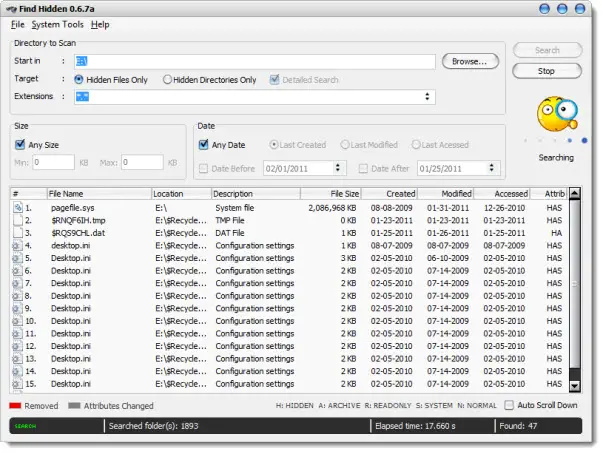Click the Max size input field
603x453 pixels.
142,162
